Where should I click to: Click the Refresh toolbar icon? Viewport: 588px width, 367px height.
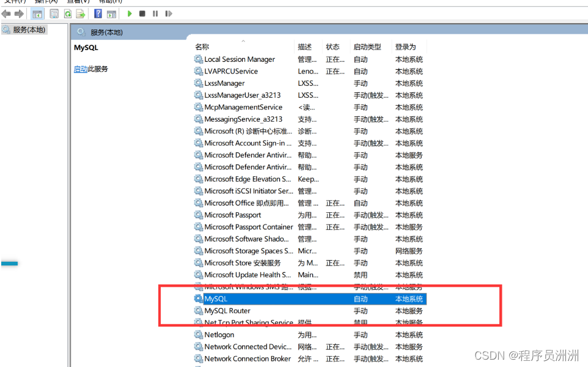(x=67, y=14)
